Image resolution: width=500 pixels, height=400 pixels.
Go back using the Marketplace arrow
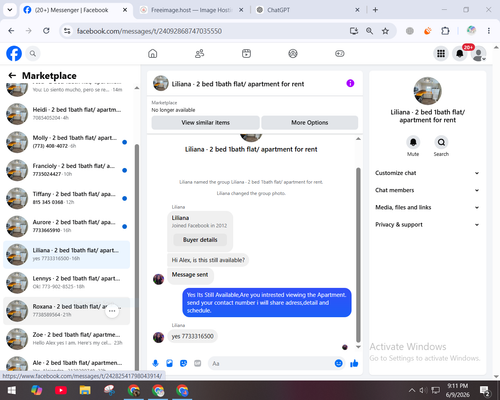pos(12,76)
